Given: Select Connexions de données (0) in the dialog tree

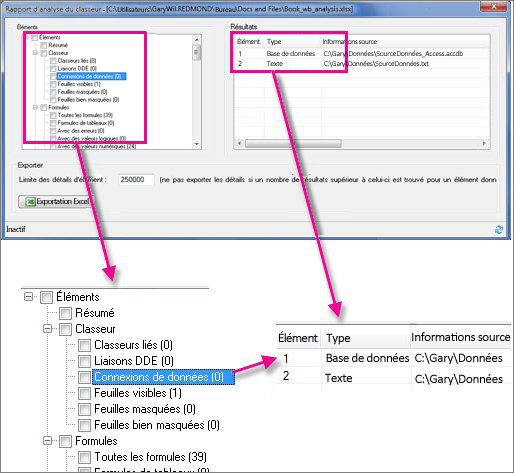Looking at the screenshot, I should pyautogui.click(x=91, y=76).
